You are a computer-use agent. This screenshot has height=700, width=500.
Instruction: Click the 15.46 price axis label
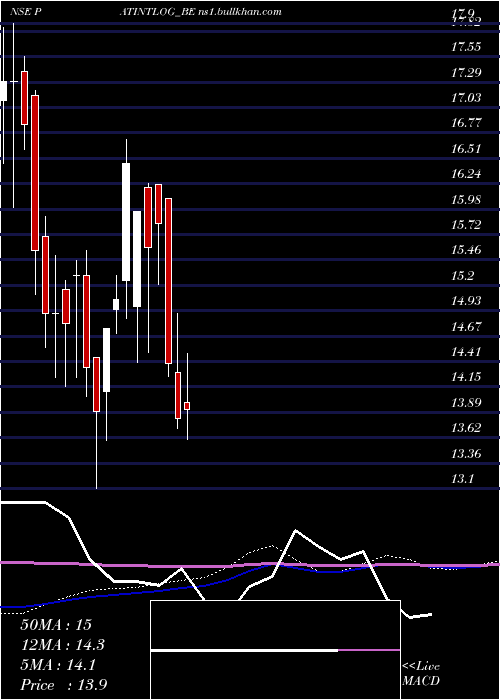(466, 250)
